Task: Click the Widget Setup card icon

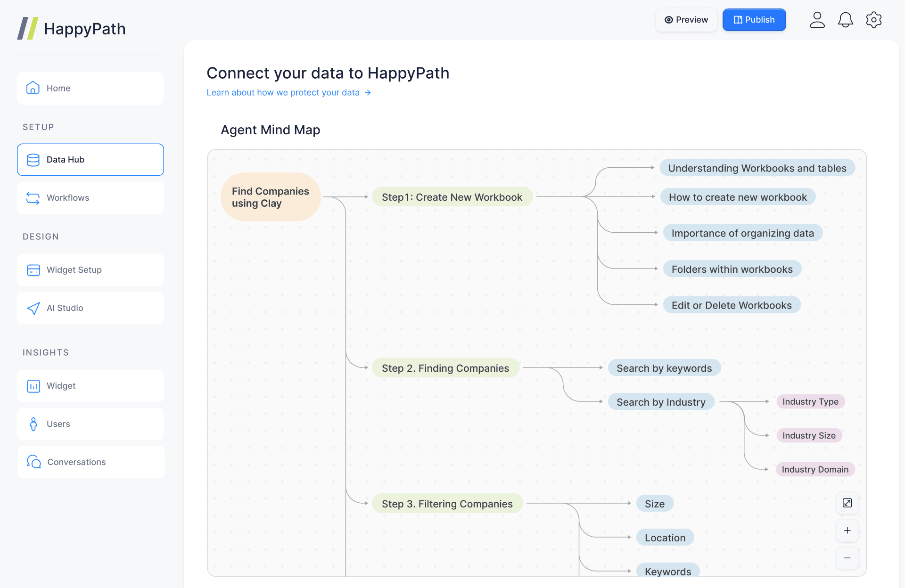Action: click(33, 270)
